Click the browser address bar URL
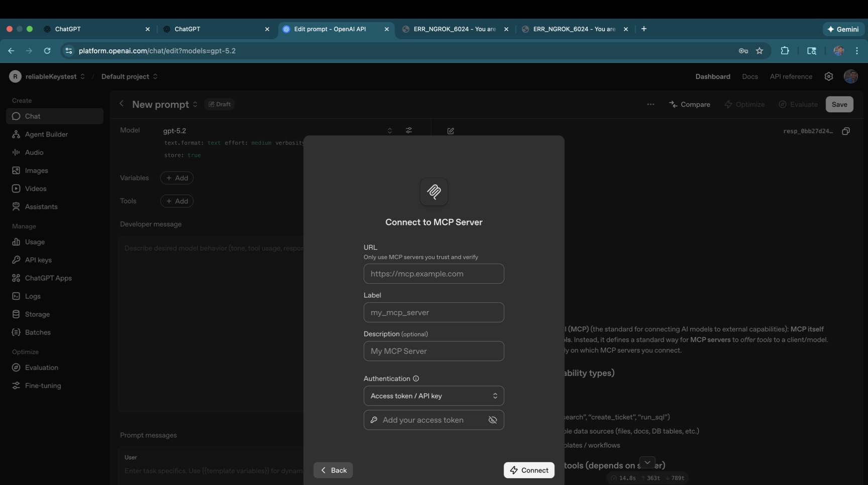The width and height of the screenshot is (868, 485). click(x=157, y=51)
